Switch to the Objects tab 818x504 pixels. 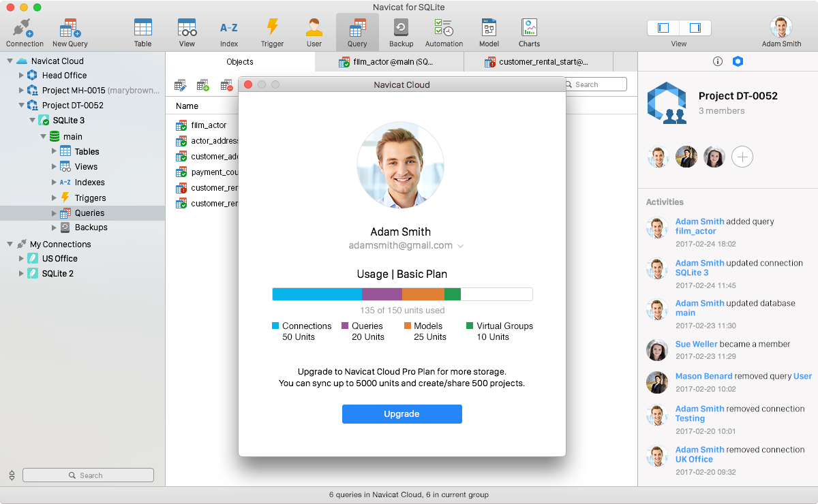point(240,62)
